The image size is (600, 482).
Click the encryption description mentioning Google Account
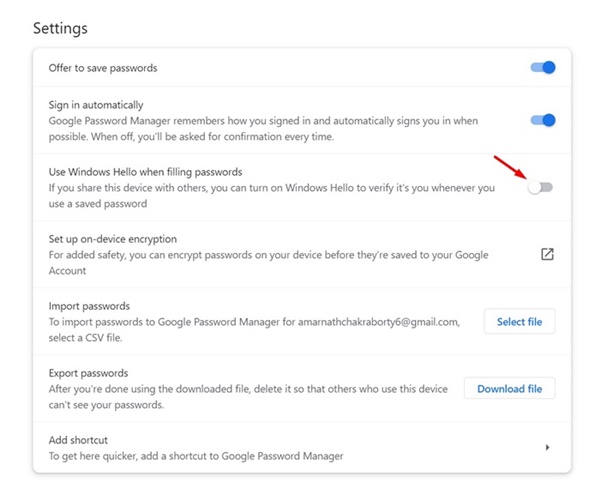(268, 262)
